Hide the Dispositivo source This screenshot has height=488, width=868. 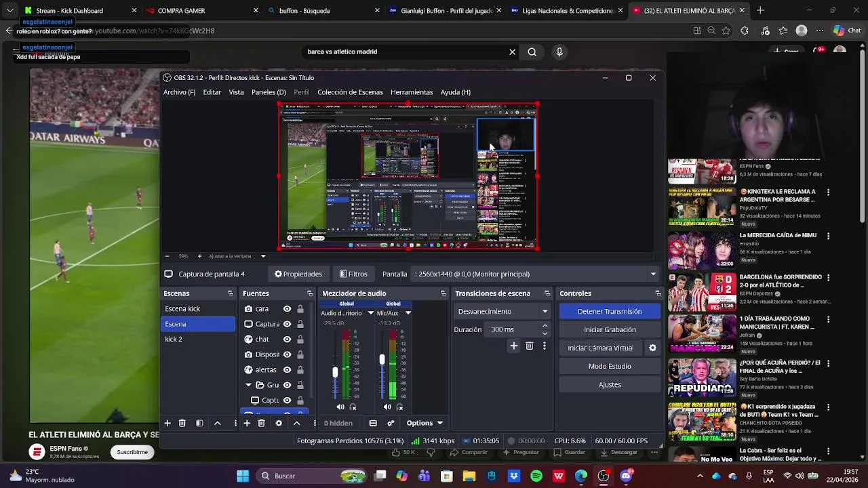(x=288, y=354)
